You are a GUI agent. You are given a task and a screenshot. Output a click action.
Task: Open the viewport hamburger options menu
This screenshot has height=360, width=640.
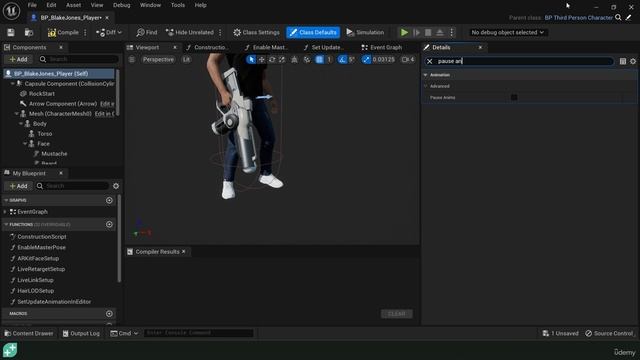point(131,60)
